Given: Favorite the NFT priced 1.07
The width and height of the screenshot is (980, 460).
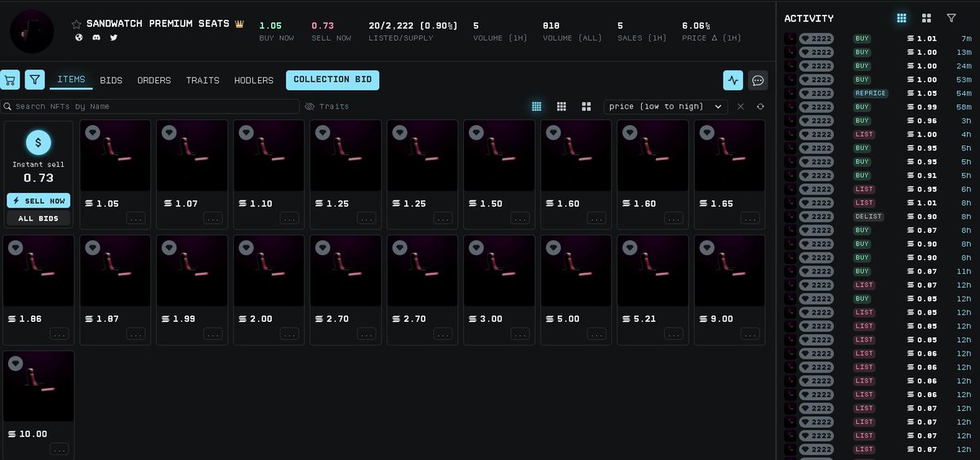Looking at the screenshot, I should [169, 132].
